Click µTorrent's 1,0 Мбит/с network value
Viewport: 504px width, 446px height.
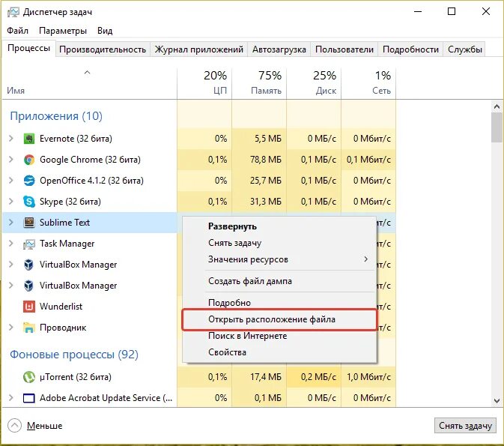(x=368, y=377)
